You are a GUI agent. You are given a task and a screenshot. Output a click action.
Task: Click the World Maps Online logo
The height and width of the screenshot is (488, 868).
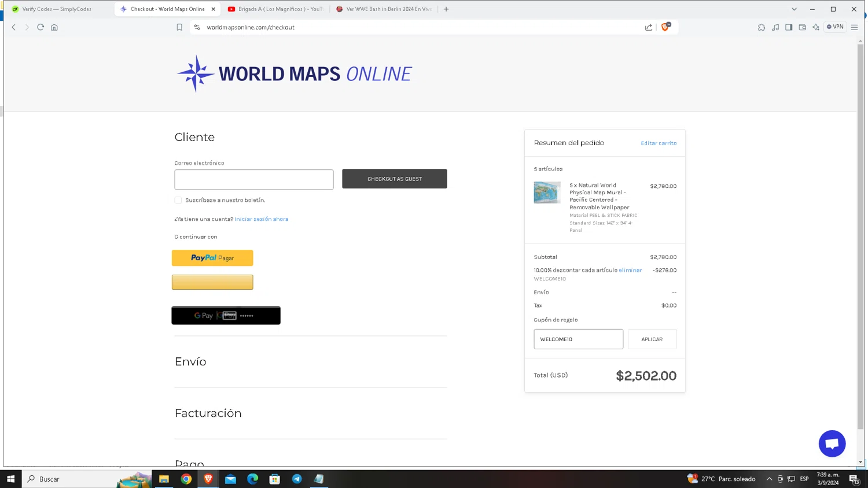coord(295,73)
